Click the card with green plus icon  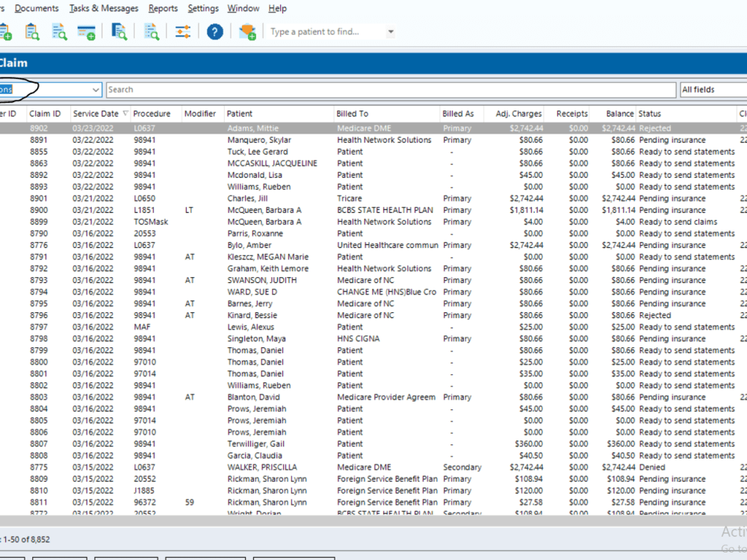click(86, 32)
